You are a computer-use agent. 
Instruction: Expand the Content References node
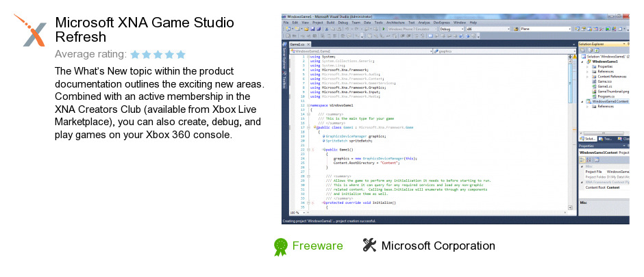pos(588,77)
